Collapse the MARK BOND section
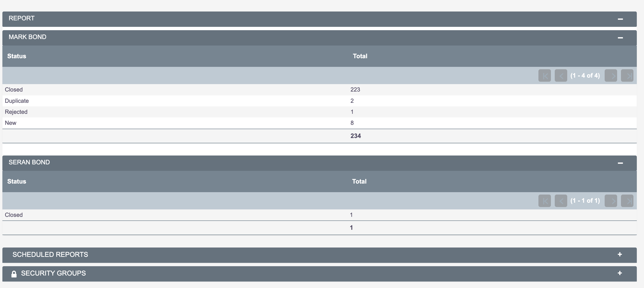Screen dimensions: 644x288 (620, 38)
